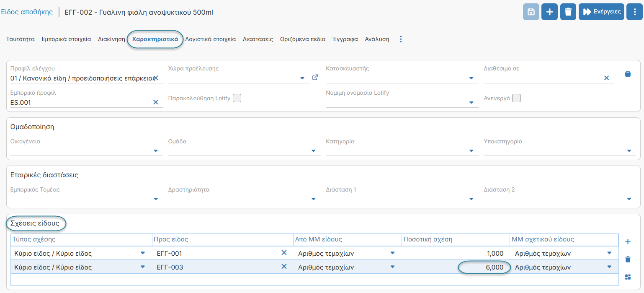Image resolution: width=644 pixels, height=293 pixels.
Task: Open external link next to Χώρα προέλευσης
Action: click(x=315, y=78)
